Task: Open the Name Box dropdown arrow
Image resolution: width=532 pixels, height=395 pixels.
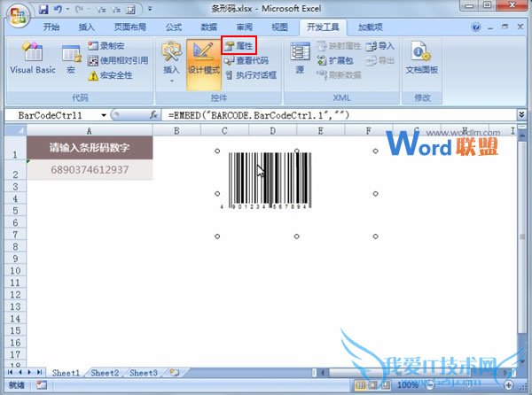Action: pos(104,115)
